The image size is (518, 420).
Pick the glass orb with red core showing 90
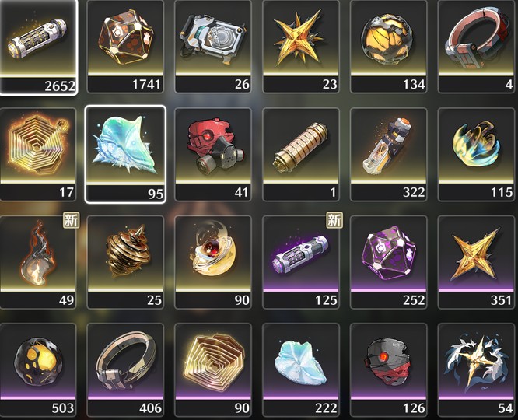coord(213,262)
